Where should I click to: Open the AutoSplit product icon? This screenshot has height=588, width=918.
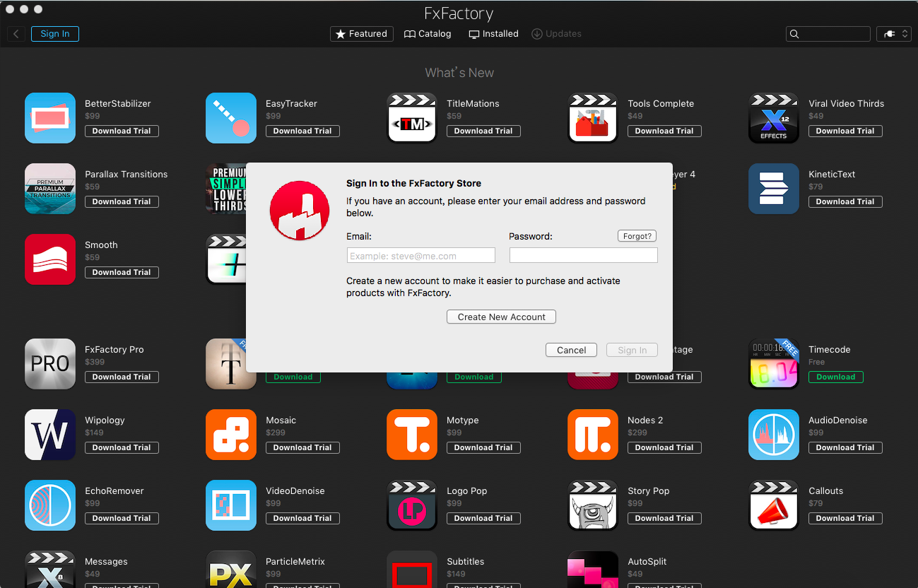point(593,570)
